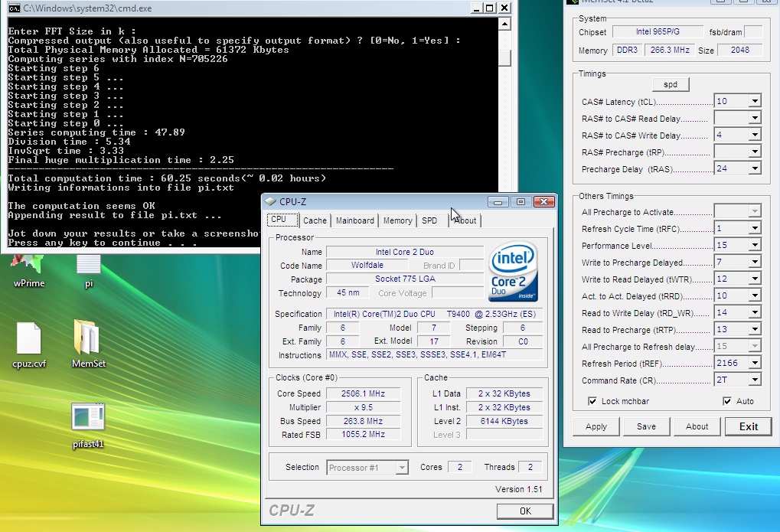
Task: Click the CPU-Z title bar icon
Action: [271, 201]
